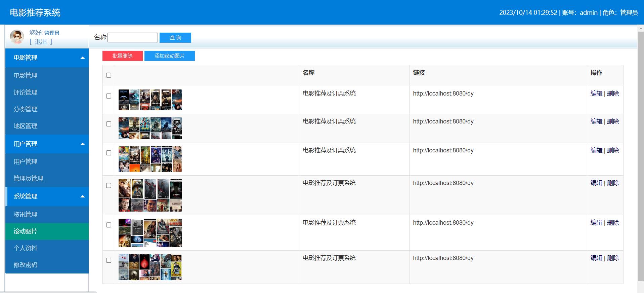Click 删除 in the fifth table row

[x=613, y=223]
